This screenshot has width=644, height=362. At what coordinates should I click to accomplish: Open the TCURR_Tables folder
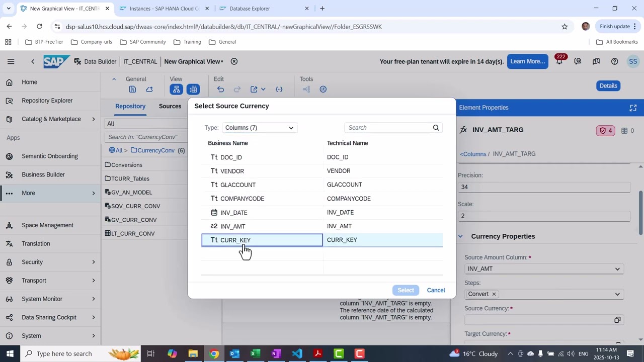pyautogui.click(x=130, y=178)
